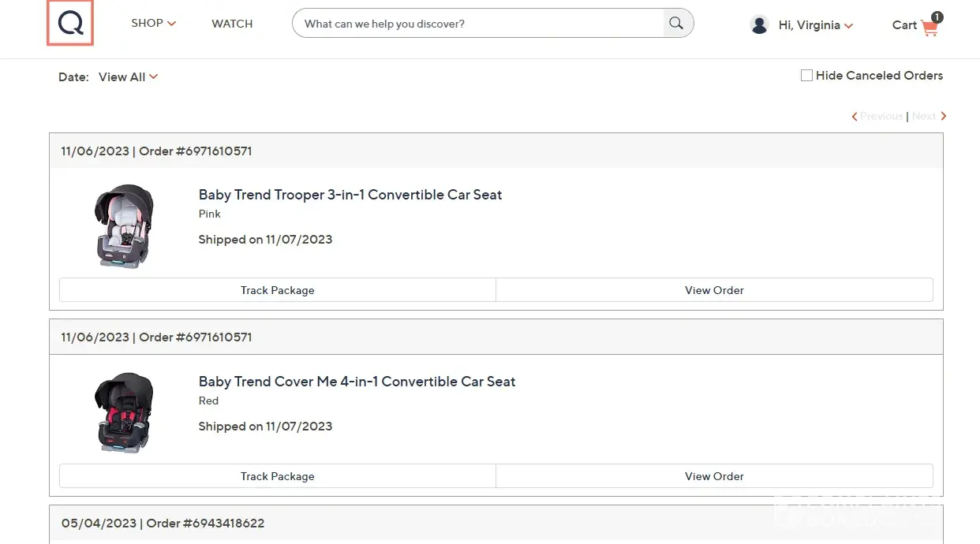Track Package for the Cover Me car seat
This screenshot has width=980, height=544.
pyautogui.click(x=278, y=476)
